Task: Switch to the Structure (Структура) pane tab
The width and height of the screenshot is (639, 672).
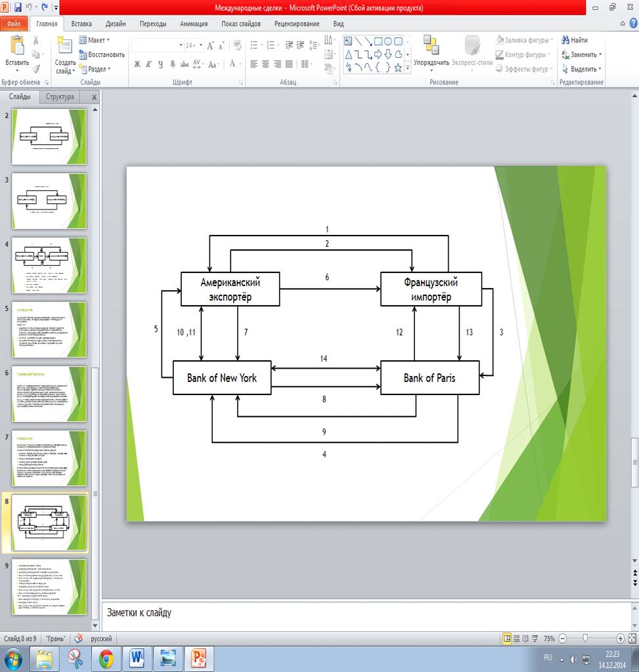Action: coord(60,96)
